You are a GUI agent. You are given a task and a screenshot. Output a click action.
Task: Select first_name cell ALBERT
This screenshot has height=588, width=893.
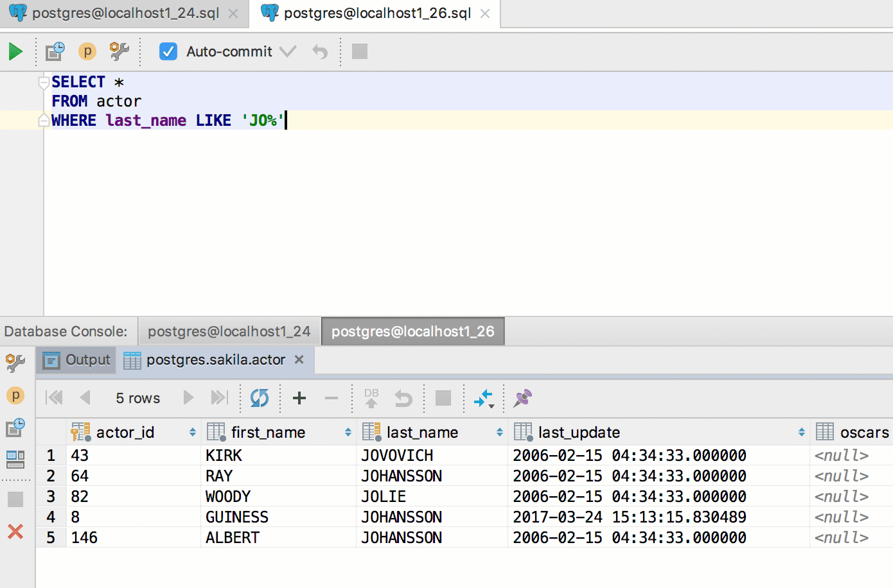click(x=279, y=538)
